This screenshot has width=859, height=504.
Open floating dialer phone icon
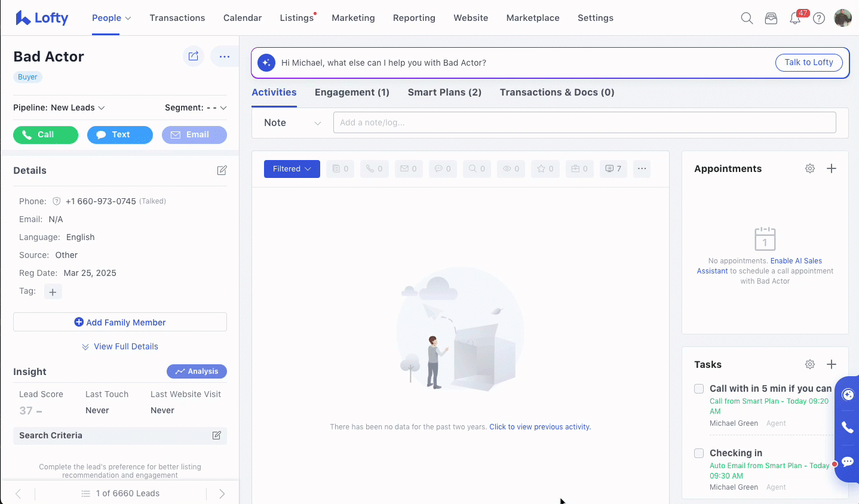[848, 428]
